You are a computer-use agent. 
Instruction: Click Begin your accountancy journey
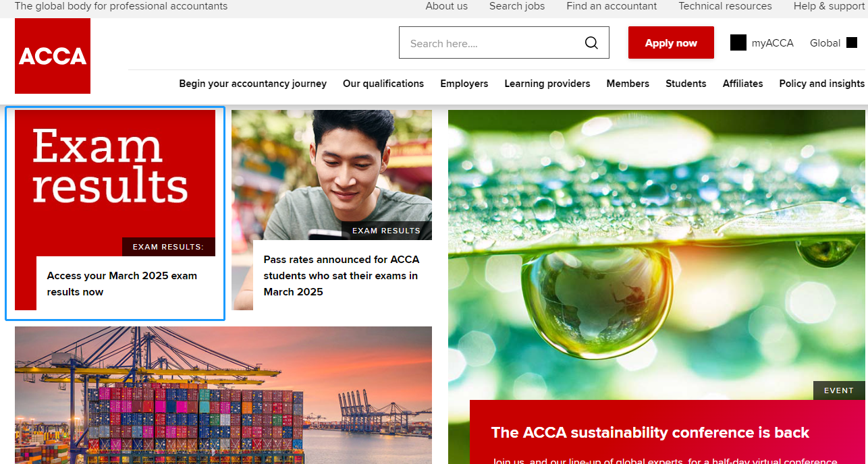point(252,84)
